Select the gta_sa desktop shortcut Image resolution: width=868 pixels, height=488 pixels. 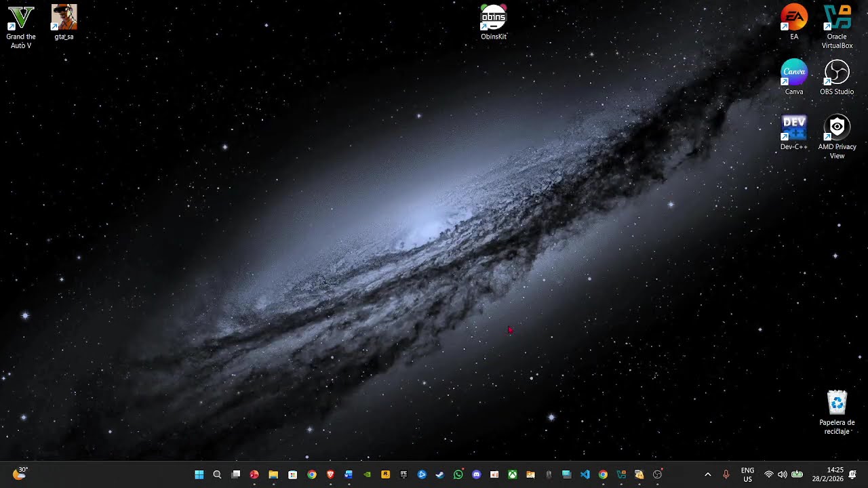64,22
